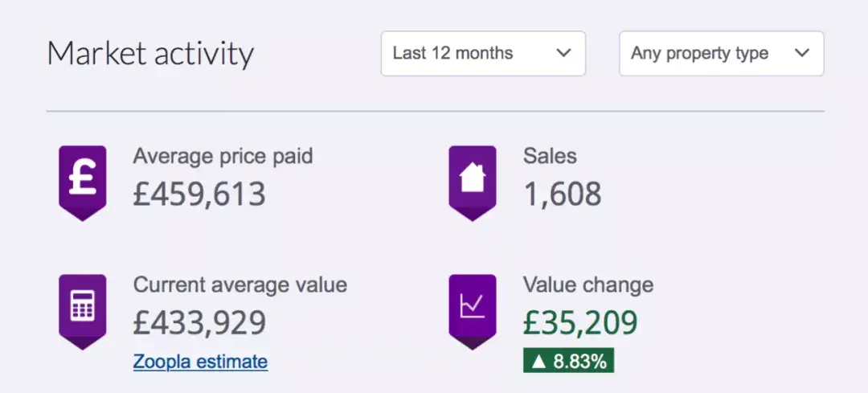The width and height of the screenshot is (868, 393).
Task: Click the Value change label
Action: pyautogui.click(x=588, y=285)
